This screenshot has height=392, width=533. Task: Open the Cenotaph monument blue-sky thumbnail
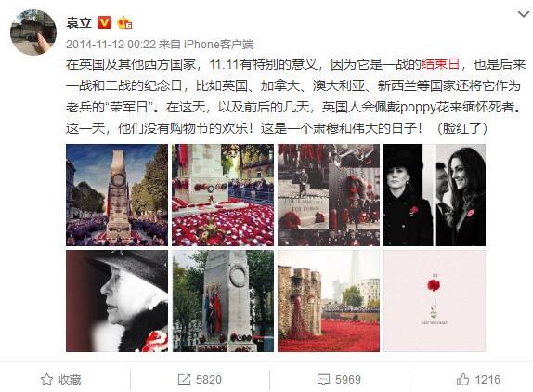click(x=117, y=195)
